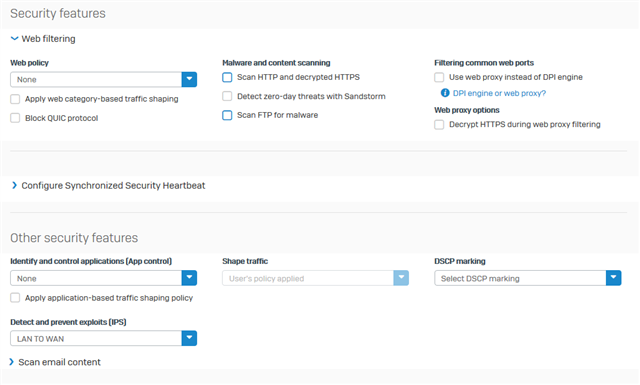Enable Scan FTP for malware checkbox
Screen dimensions: 640x385
click(x=227, y=115)
